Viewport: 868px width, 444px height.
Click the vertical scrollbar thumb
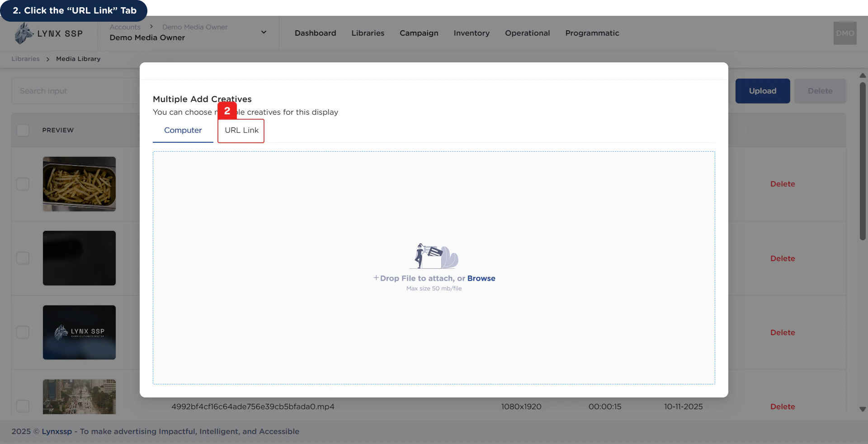[x=863, y=161]
